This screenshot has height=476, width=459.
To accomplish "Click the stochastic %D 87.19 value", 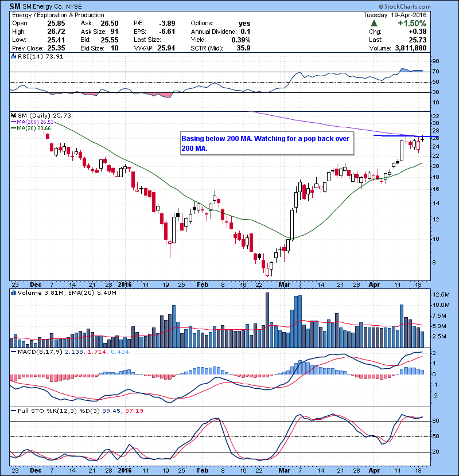I will 134,411.
